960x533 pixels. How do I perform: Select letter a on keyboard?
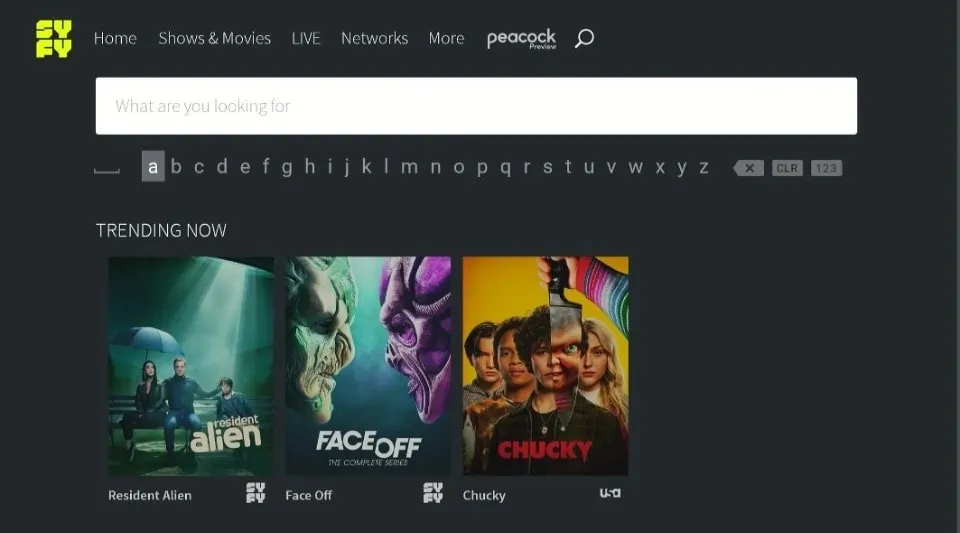coord(153,166)
